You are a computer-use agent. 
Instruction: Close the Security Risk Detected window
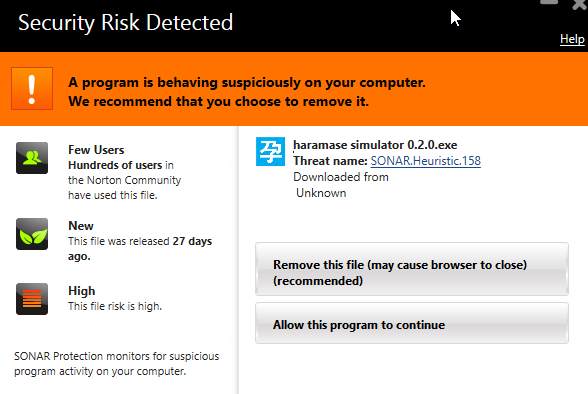click(580, 4)
